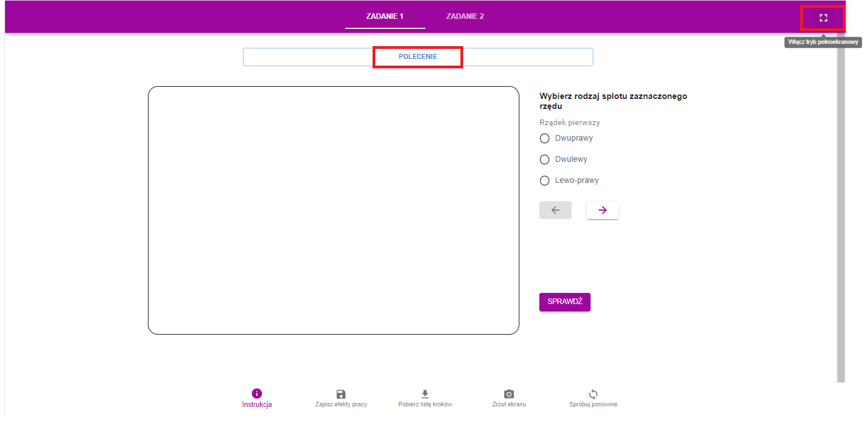Click inside the empty rounded image frame

[x=334, y=210]
